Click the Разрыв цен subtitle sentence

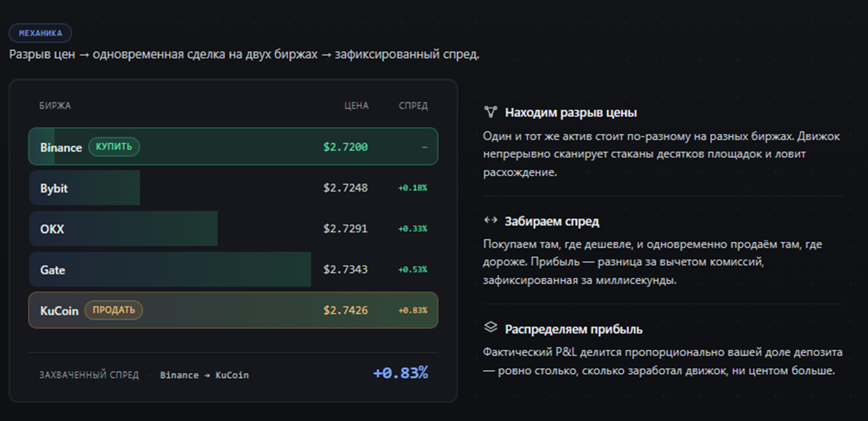(244, 54)
